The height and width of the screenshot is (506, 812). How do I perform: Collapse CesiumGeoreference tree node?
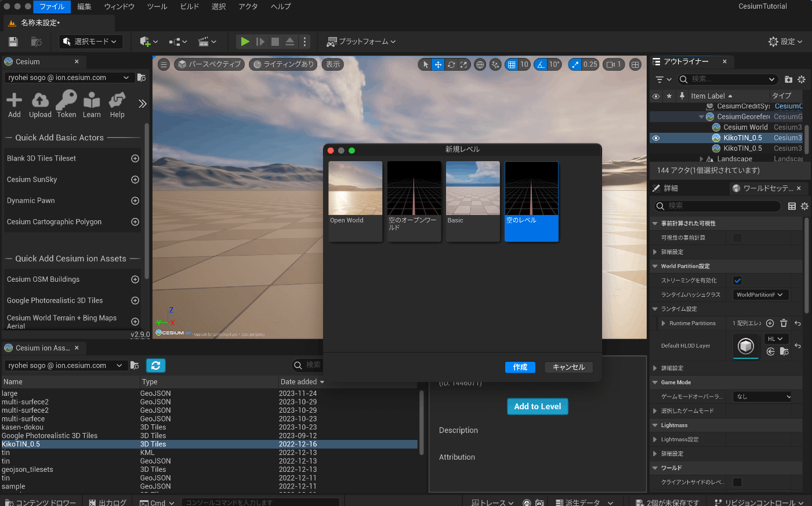(x=701, y=117)
